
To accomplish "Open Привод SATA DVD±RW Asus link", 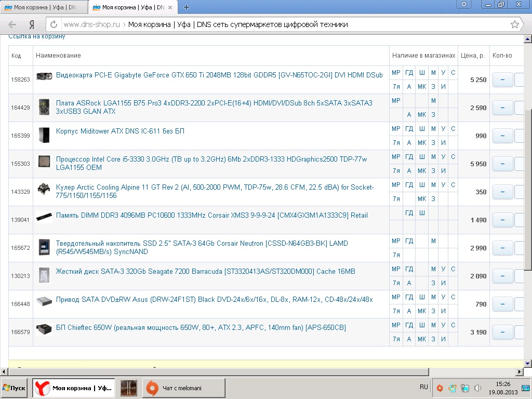I will pyautogui.click(x=215, y=300).
